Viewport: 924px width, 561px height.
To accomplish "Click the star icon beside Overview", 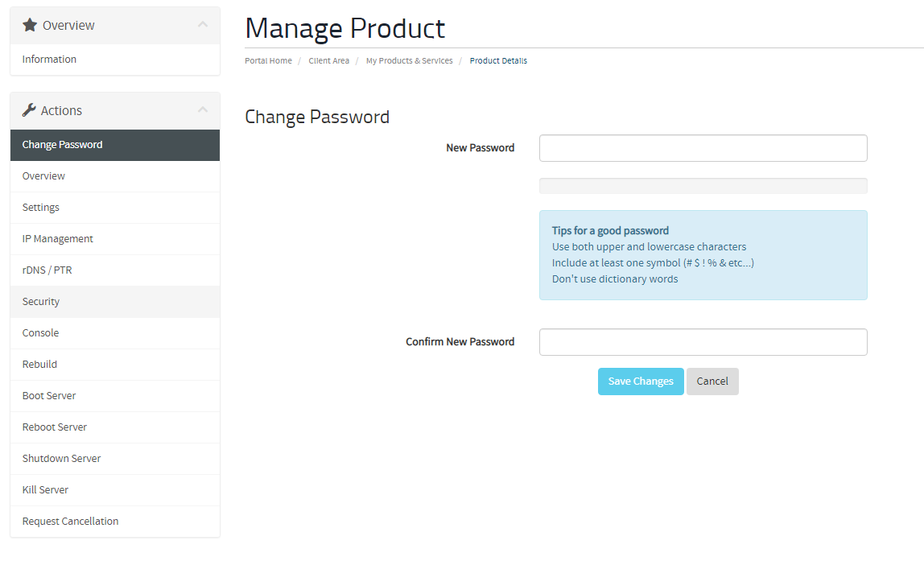I will [x=30, y=25].
